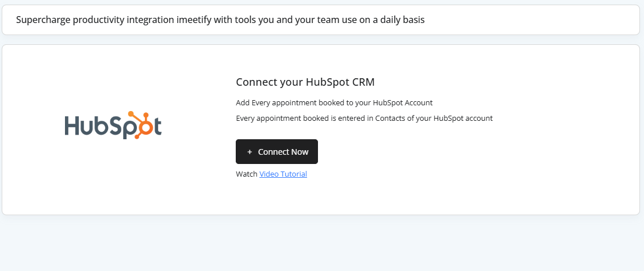Click the "Watch" label before the tutorial link

click(x=247, y=174)
